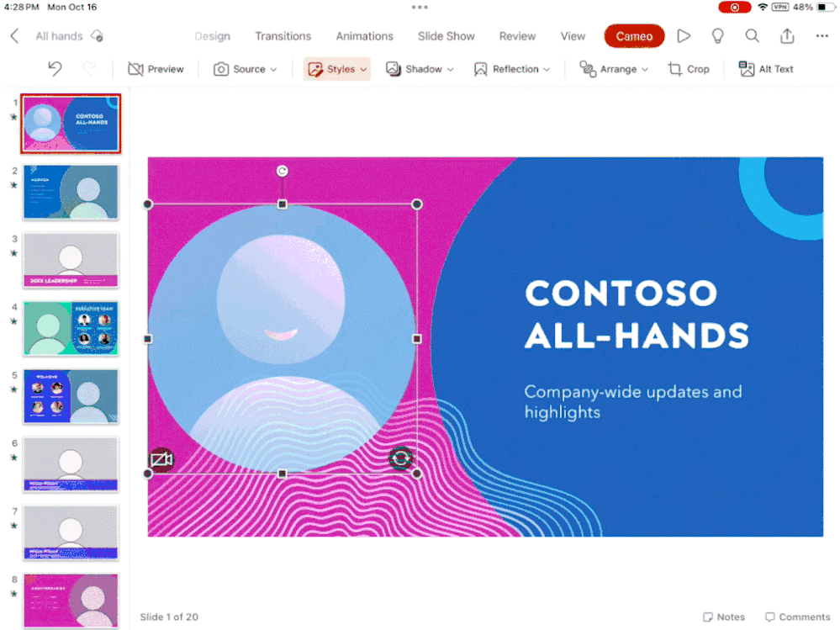Open the Notes pane
This screenshot has width=840, height=630.
pyautogui.click(x=724, y=617)
